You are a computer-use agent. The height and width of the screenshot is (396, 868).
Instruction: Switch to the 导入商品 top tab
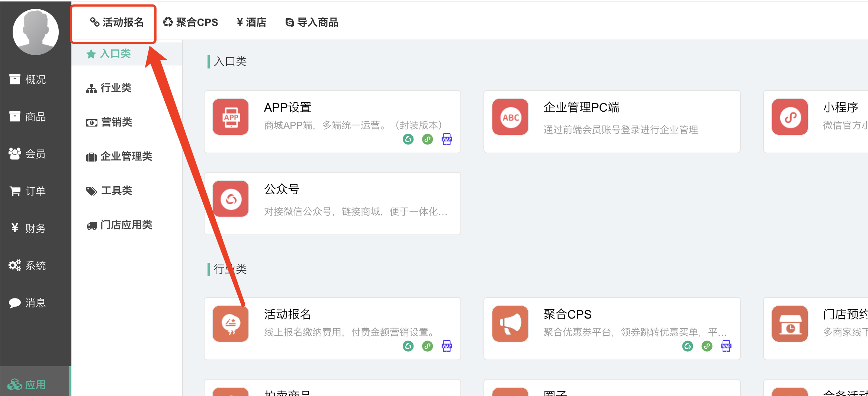click(312, 22)
